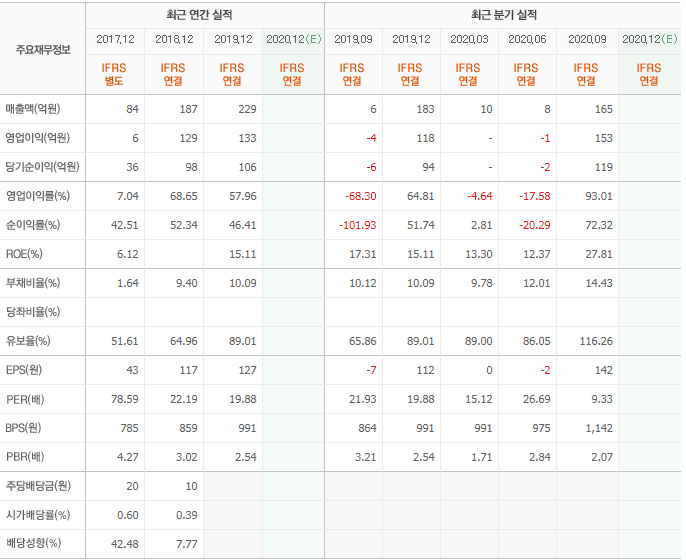Select the red operating margin -68.30
Screen dimensions: 686x560
click(x=360, y=196)
